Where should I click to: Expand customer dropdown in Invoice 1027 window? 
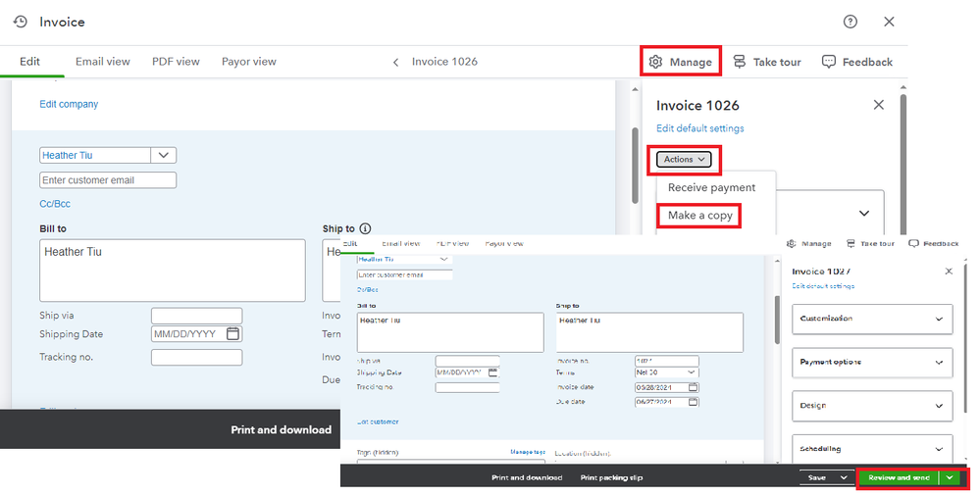tap(443, 259)
